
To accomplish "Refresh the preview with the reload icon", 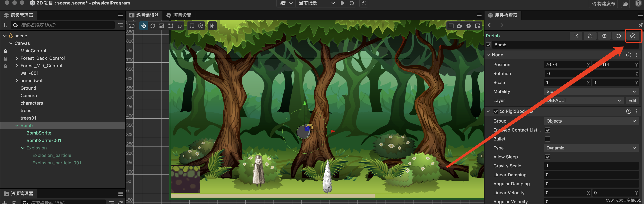I will (352, 3).
